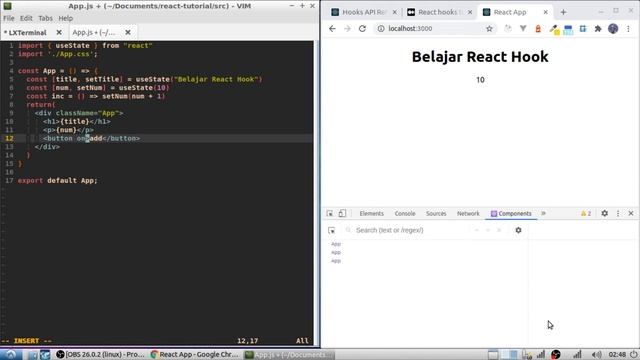Switch to Console DevTools tab

(405, 213)
